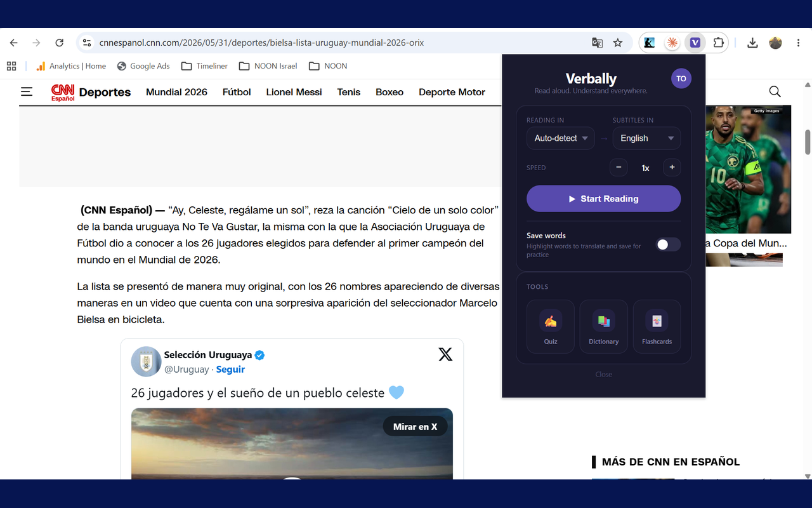Open Google Ads bookmark
Screen dimensions: 812x508
(x=143, y=66)
